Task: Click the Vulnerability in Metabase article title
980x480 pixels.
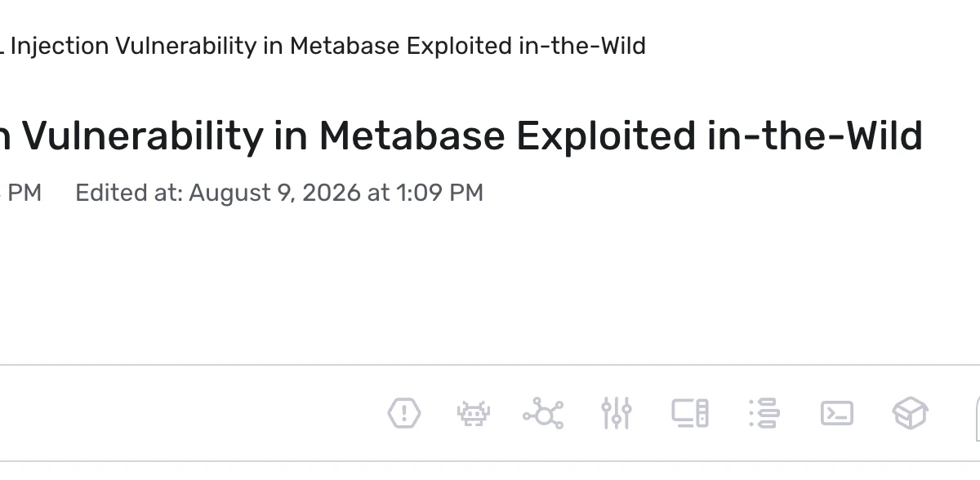Action: pyautogui.click(x=461, y=136)
